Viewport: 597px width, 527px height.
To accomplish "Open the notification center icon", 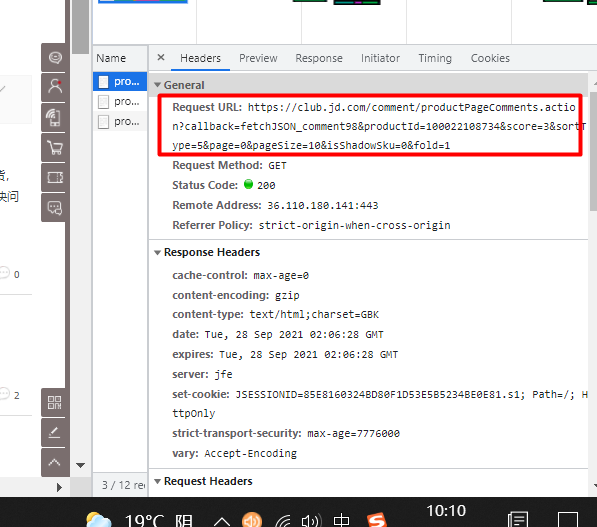I will coord(518,519).
